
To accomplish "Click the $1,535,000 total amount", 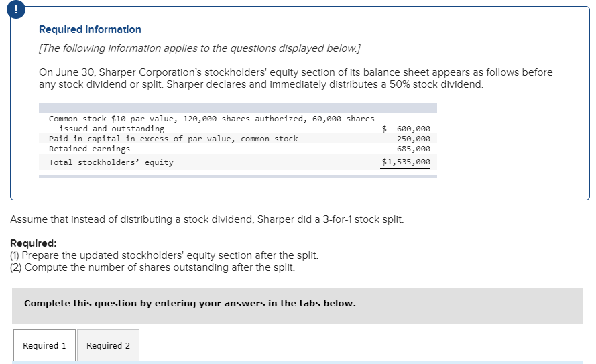I will pyautogui.click(x=406, y=162).
